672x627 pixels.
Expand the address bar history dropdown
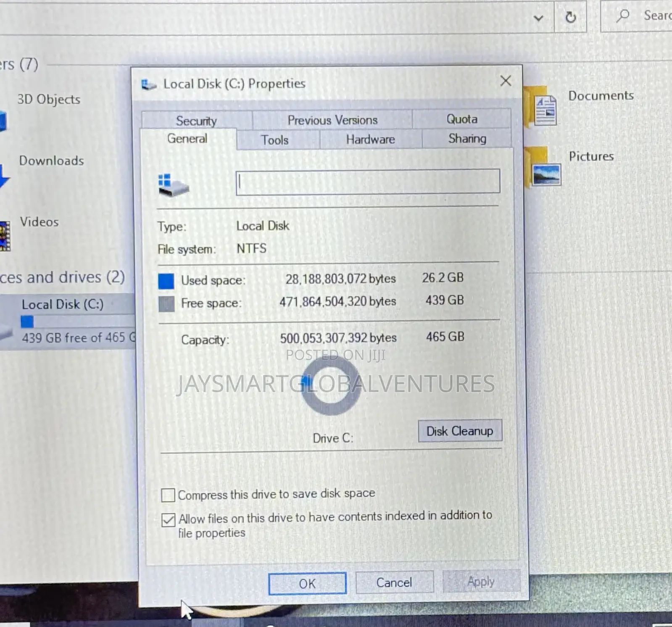pos(538,18)
